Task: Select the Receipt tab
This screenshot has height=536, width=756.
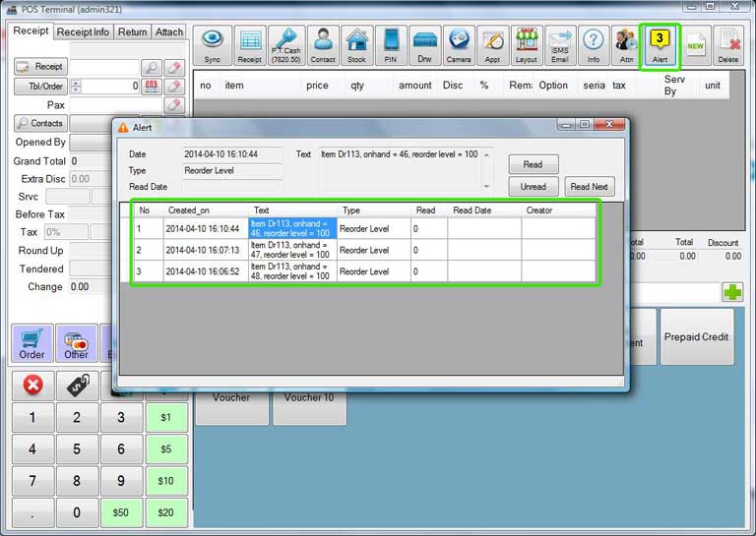Action: (x=31, y=30)
